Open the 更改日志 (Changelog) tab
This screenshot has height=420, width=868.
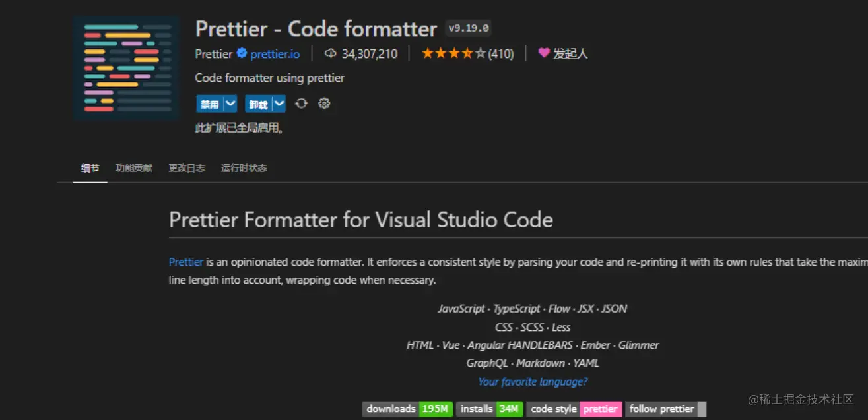187,168
